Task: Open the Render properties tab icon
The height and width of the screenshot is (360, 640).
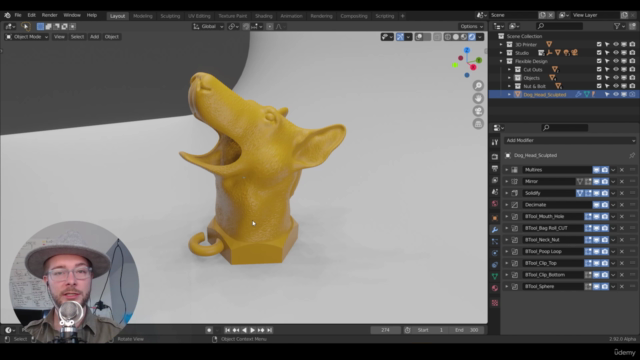Action: click(495, 157)
